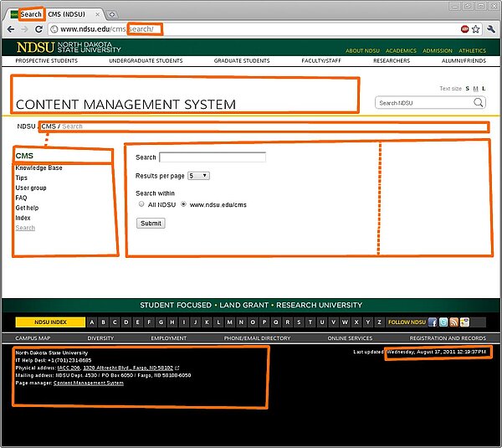The width and height of the screenshot is (502, 448).
Task: Click the browser back arrow
Action: click(x=9, y=28)
